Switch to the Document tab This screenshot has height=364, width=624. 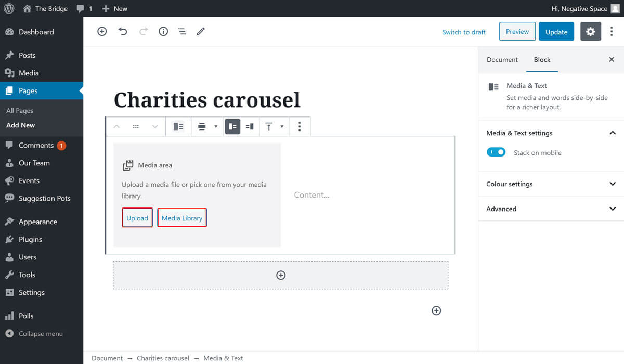[x=502, y=60]
